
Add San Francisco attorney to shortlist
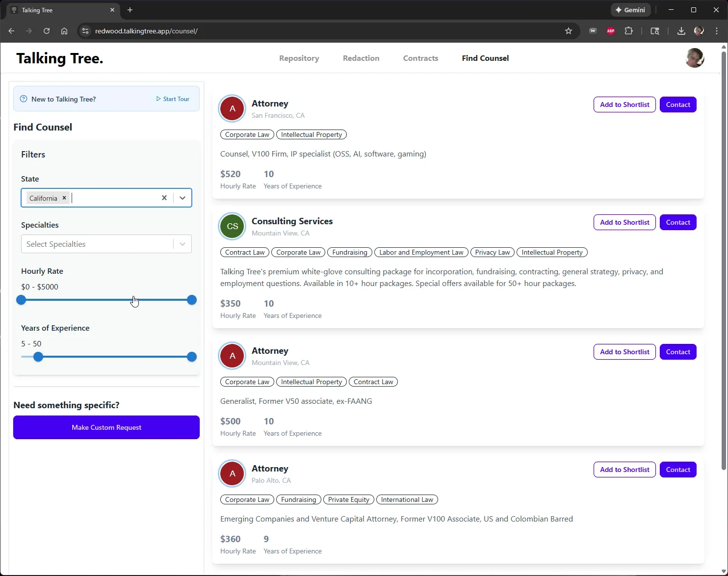click(x=624, y=105)
